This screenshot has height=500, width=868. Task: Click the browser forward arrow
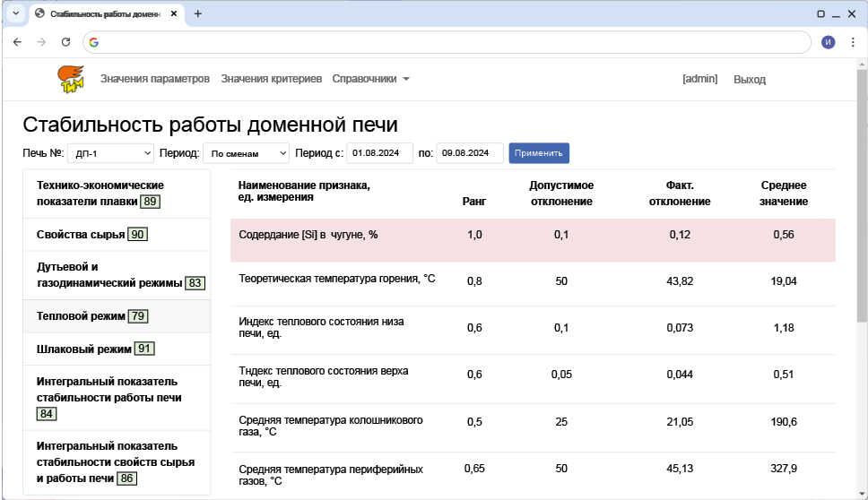pyautogui.click(x=41, y=42)
